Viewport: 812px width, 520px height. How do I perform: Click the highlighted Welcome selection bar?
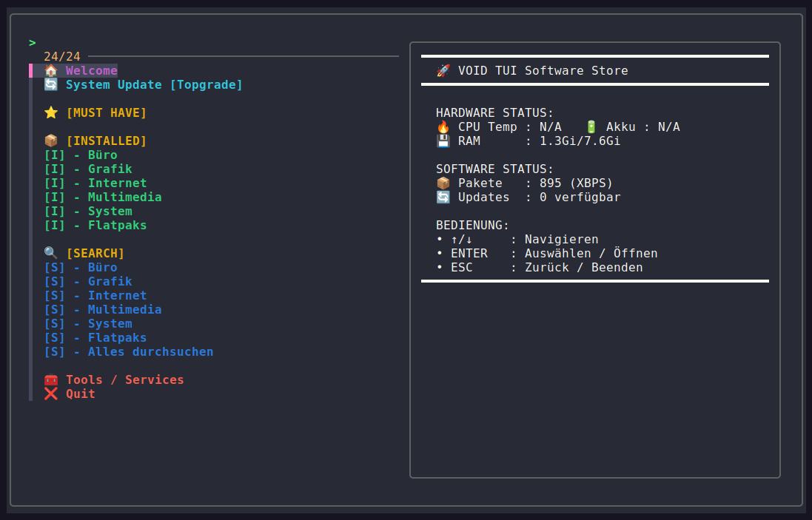(91, 70)
